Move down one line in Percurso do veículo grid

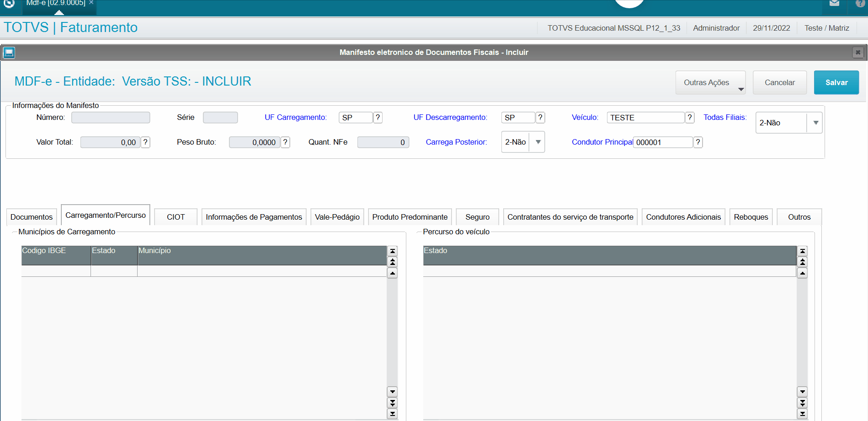pyautogui.click(x=803, y=392)
